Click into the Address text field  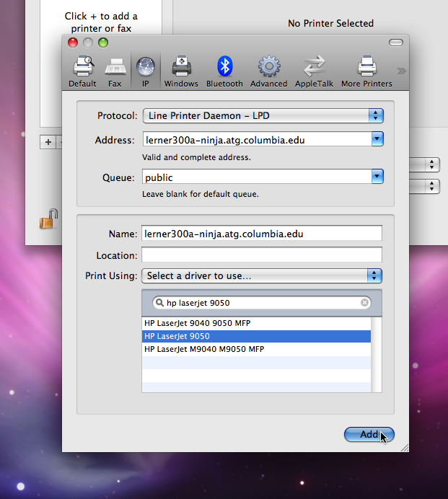tap(257, 139)
